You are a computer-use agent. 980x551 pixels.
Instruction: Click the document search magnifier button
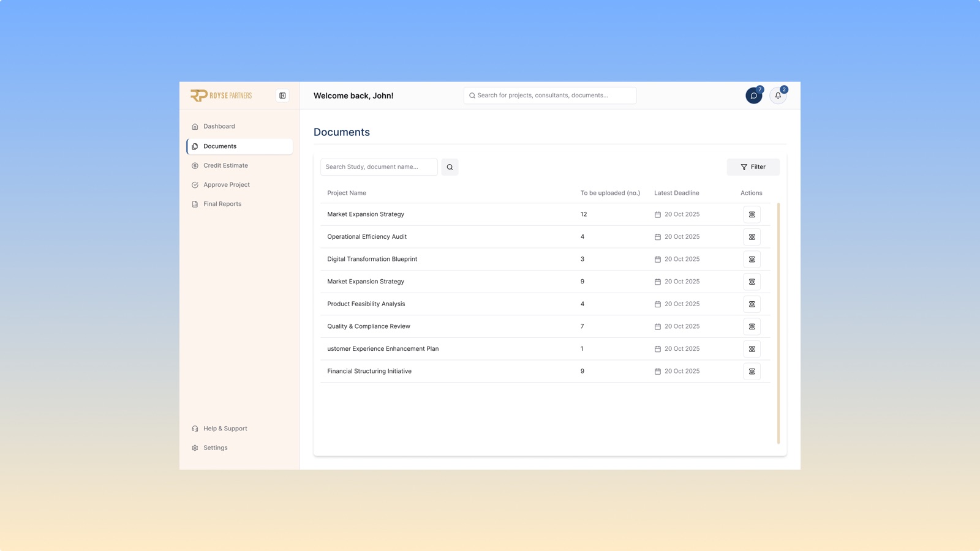click(450, 167)
